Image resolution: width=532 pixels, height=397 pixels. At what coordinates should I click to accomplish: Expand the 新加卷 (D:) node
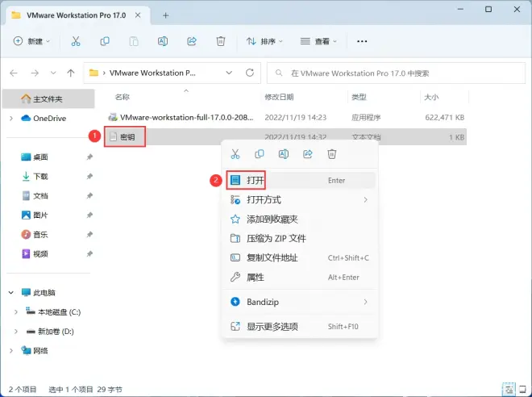pos(16,331)
